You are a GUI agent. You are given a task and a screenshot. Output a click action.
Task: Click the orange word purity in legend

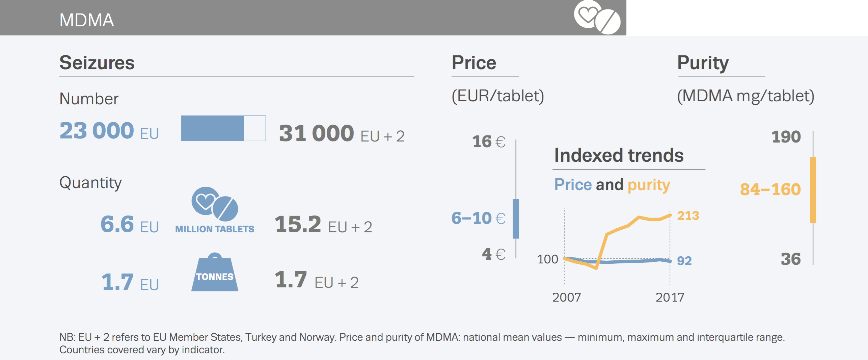click(x=649, y=185)
